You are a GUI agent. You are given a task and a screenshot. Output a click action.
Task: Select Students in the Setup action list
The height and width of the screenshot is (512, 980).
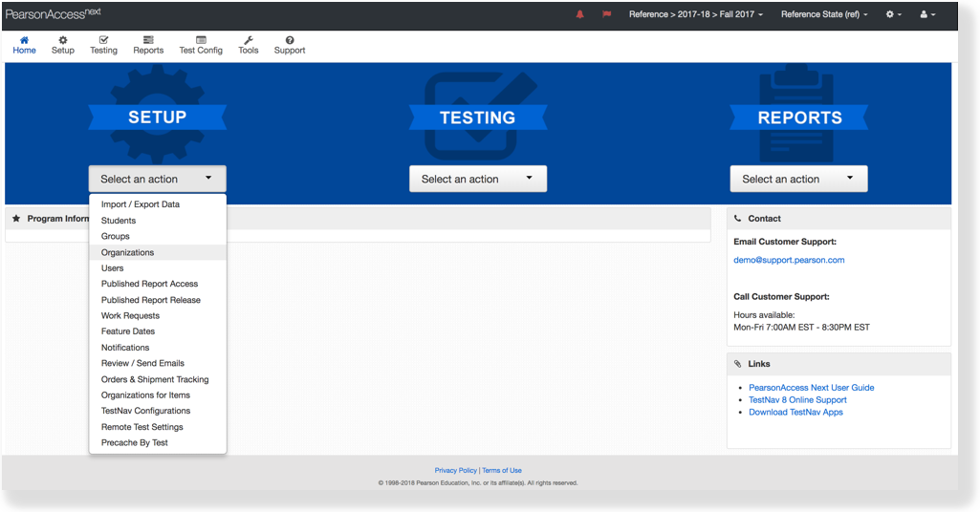coord(119,221)
